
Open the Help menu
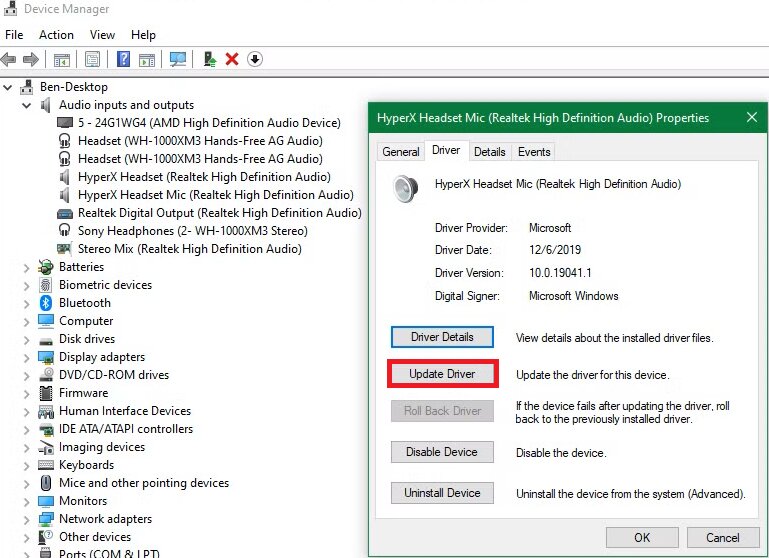coord(143,35)
